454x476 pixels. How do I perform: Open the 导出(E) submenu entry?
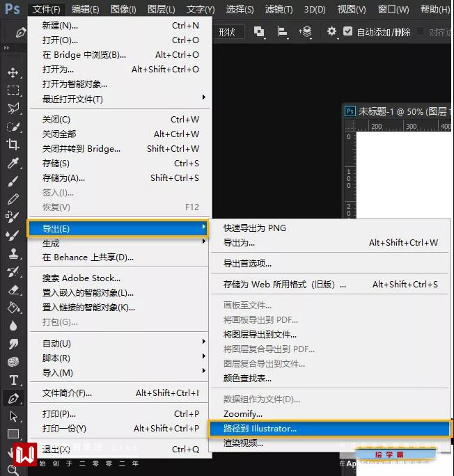118,228
